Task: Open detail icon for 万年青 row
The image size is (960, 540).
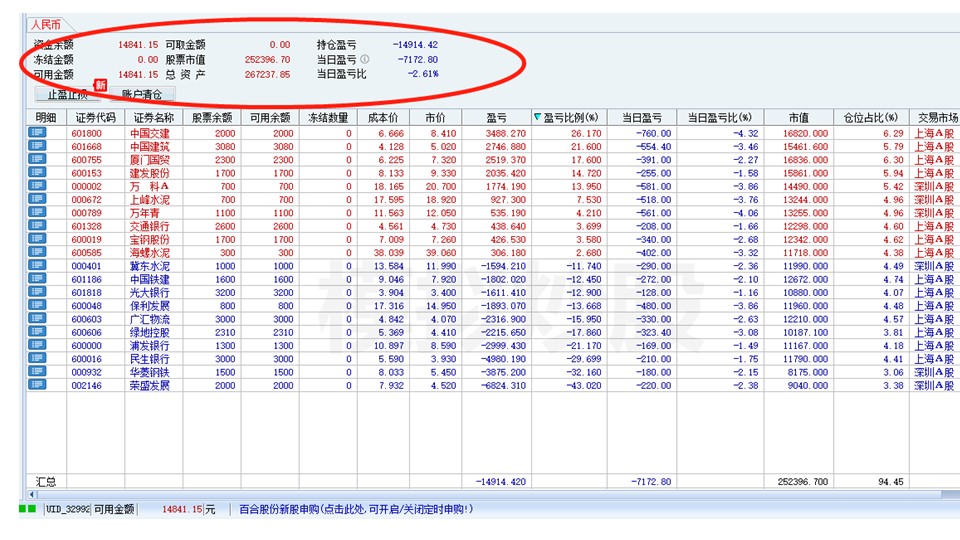Action: (x=37, y=212)
